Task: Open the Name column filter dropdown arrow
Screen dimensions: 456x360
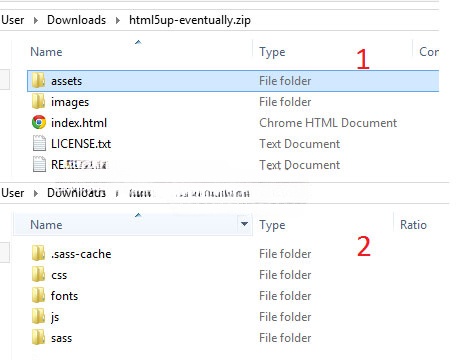Action: coord(244,224)
